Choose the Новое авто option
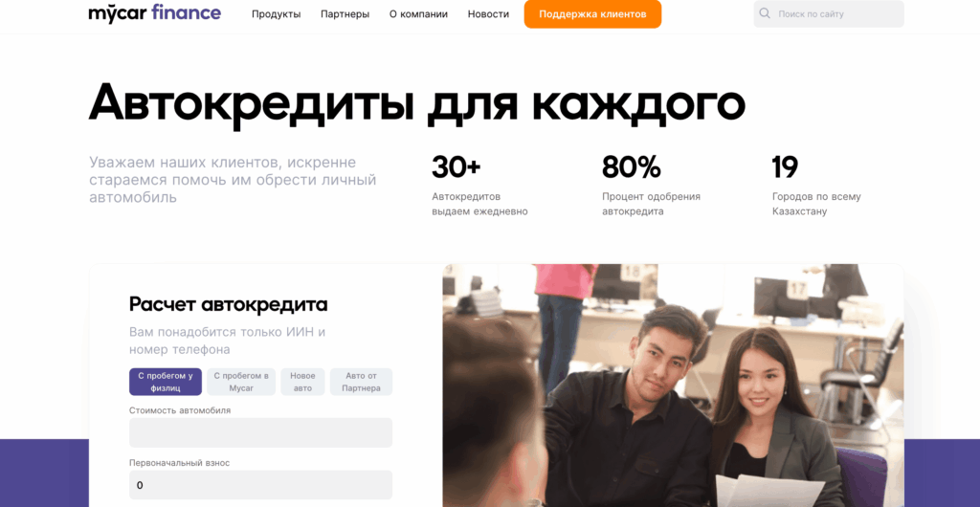The image size is (980, 507). tap(302, 382)
